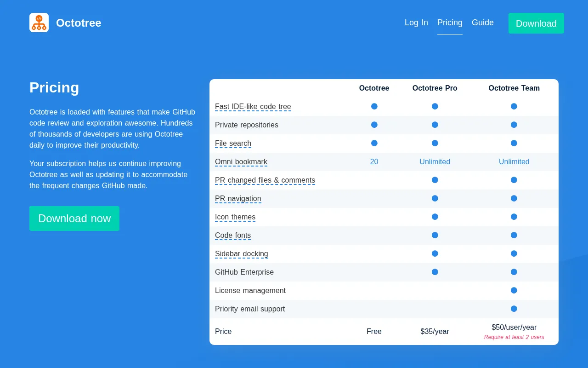Click the $50/user/year price cell
588x368 pixels.
click(514, 328)
